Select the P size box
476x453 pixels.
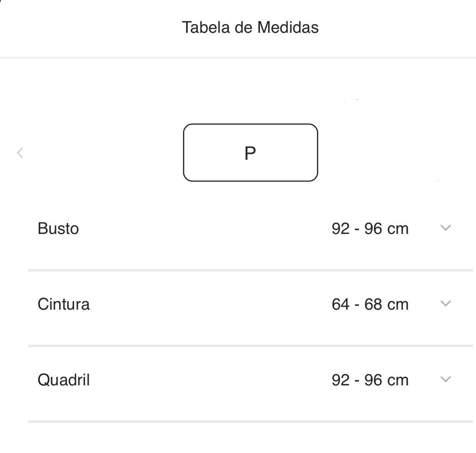[250, 152]
